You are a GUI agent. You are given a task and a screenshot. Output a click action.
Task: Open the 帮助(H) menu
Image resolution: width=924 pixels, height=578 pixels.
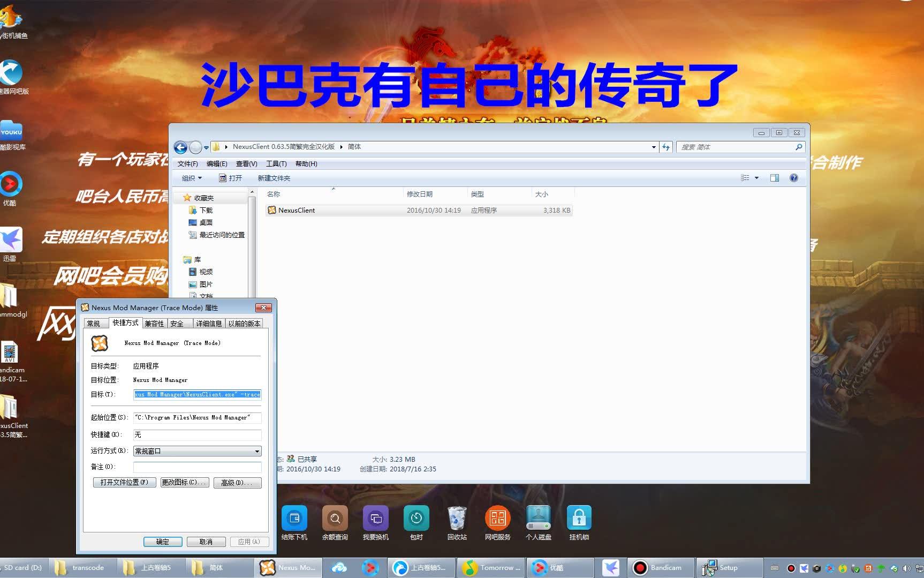[306, 164]
